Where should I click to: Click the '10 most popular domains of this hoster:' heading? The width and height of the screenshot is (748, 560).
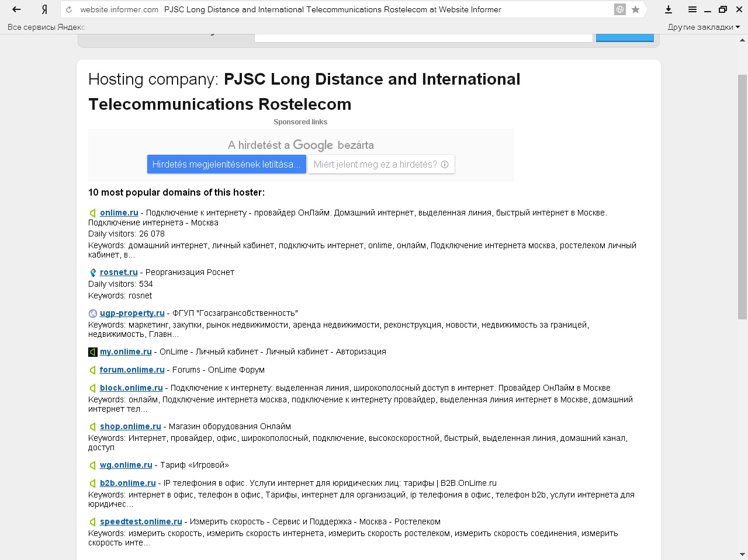coord(176,193)
